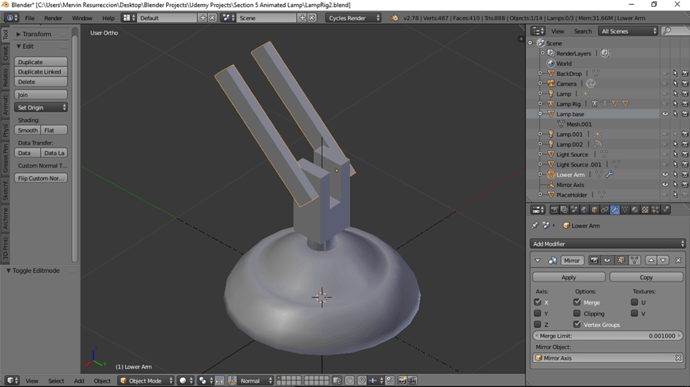
Task: Move Mirror modifier up with arrow
Action: [651, 261]
